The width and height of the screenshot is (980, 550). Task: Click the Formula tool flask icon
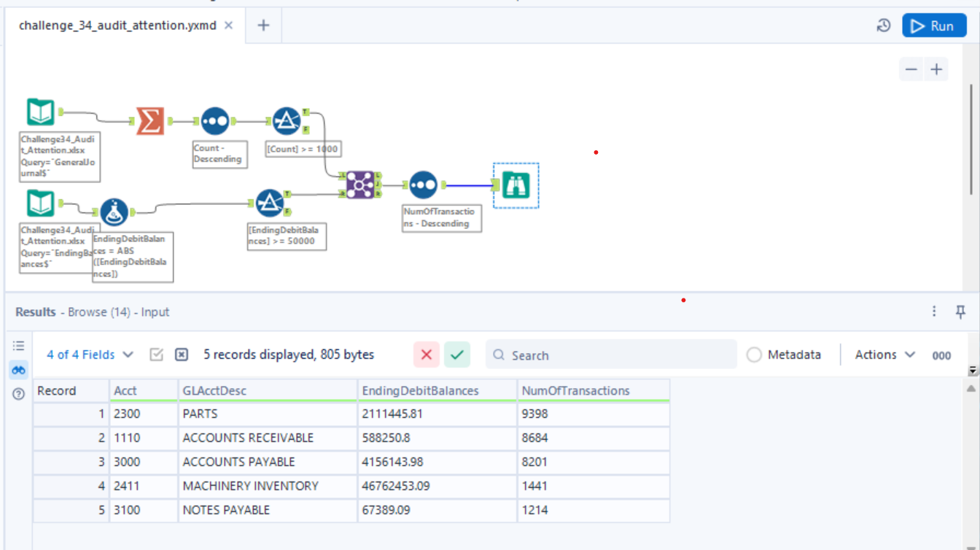(x=114, y=212)
